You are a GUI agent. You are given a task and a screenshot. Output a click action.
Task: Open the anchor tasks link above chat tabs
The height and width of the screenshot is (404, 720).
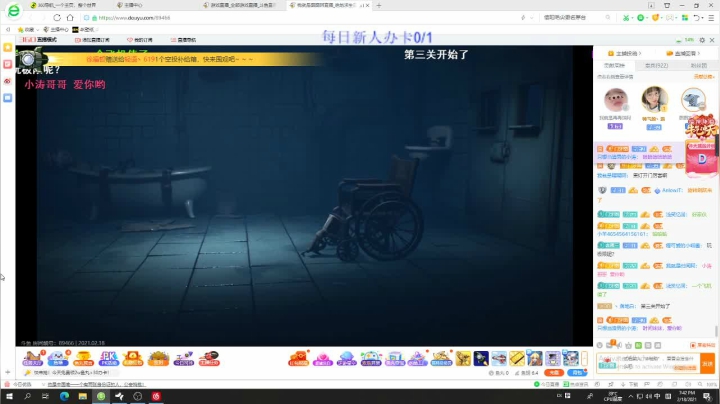[x=624, y=53]
